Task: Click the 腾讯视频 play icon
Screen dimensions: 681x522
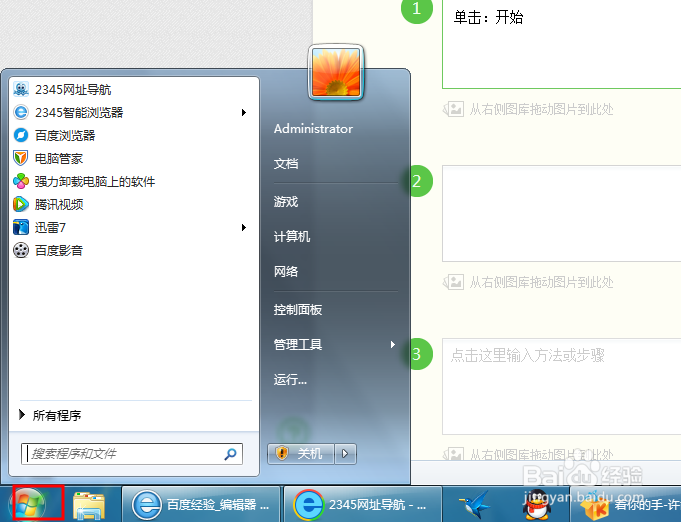Action: click(x=21, y=204)
